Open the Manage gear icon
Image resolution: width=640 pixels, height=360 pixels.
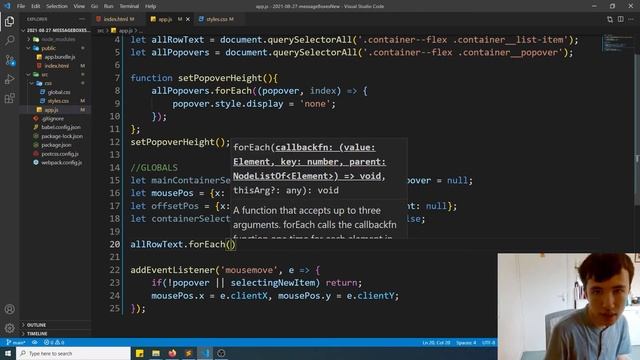point(9,328)
